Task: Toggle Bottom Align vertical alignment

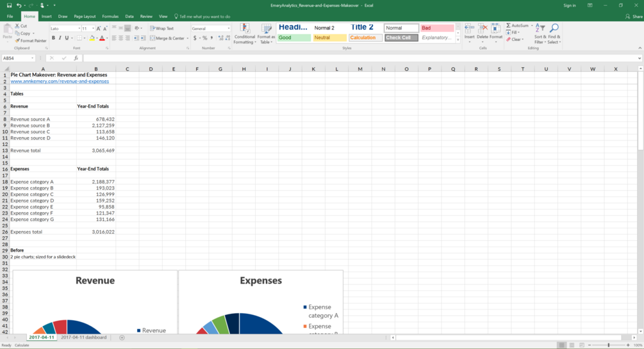Action: [128, 28]
